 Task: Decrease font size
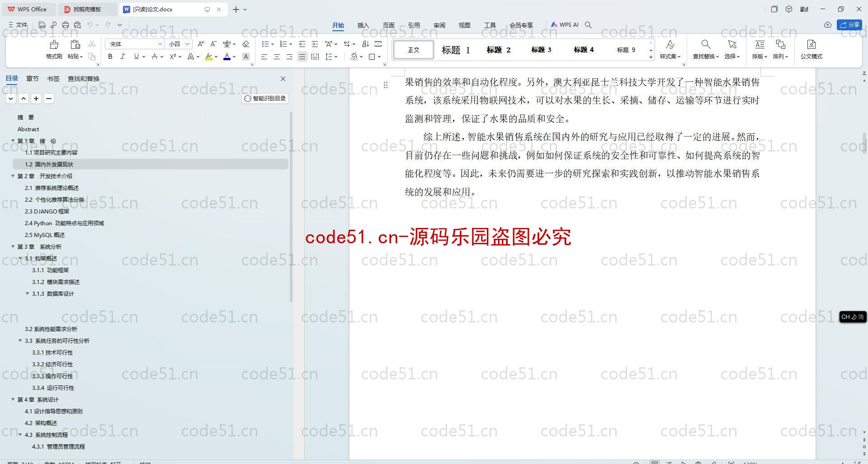coord(213,44)
